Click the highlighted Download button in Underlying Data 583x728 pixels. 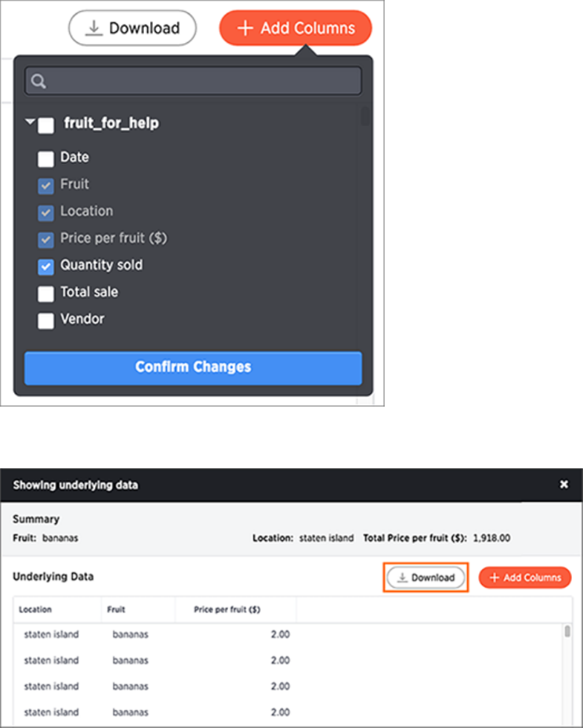426,577
